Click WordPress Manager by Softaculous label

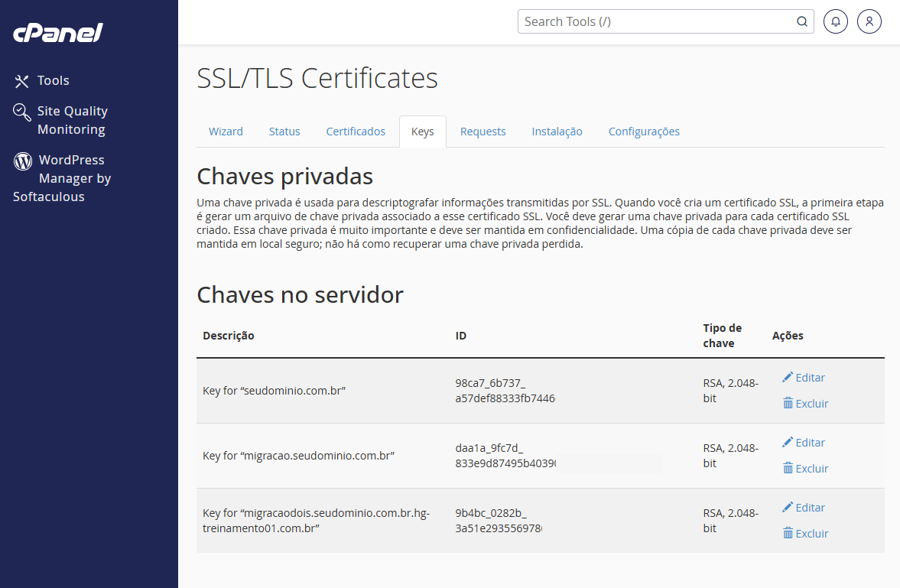62,178
